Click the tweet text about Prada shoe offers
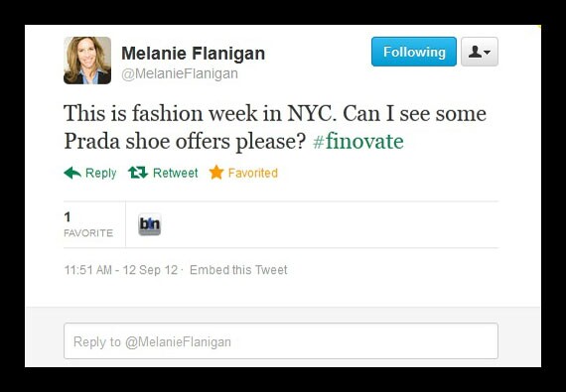 tap(275, 127)
